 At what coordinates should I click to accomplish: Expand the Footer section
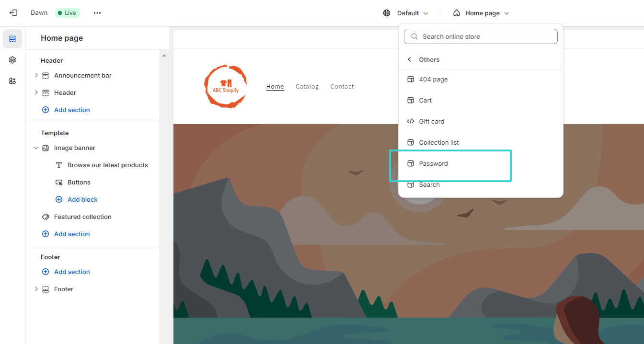tap(36, 289)
